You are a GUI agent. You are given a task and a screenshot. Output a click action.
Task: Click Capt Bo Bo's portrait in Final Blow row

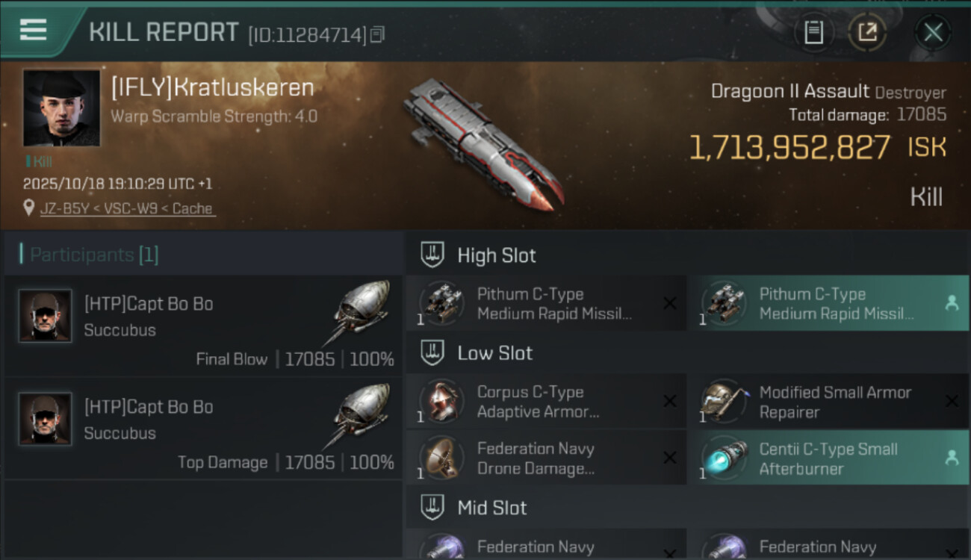pyautogui.click(x=45, y=316)
